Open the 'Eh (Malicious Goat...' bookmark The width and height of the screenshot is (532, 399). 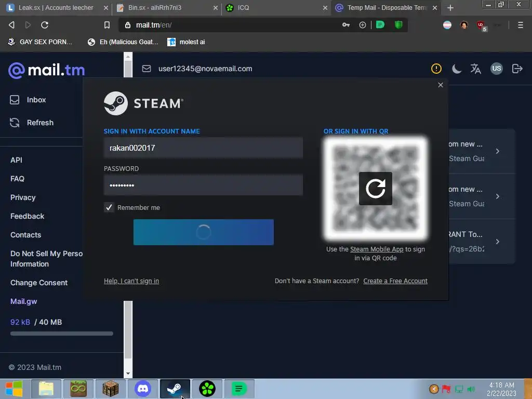coord(123,42)
